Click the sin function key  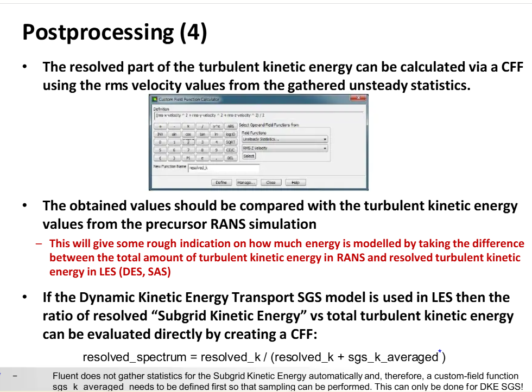click(x=174, y=134)
